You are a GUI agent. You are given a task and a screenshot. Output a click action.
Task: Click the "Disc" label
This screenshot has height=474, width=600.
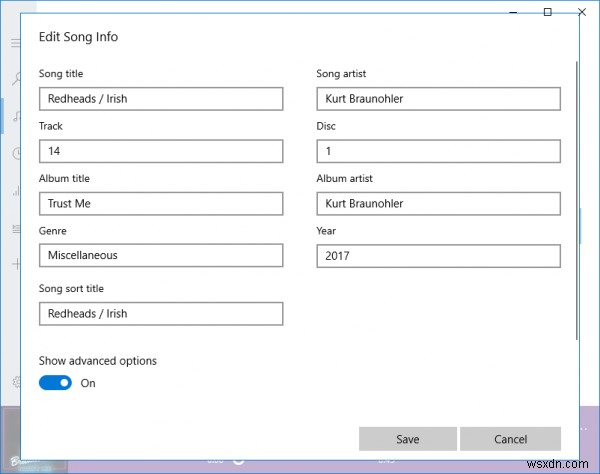[326, 126]
